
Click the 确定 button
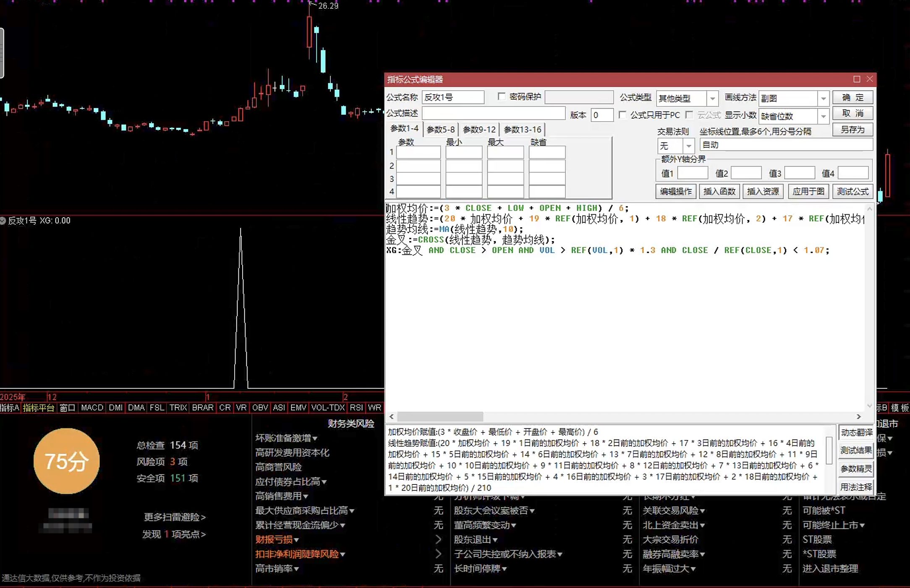852,98
